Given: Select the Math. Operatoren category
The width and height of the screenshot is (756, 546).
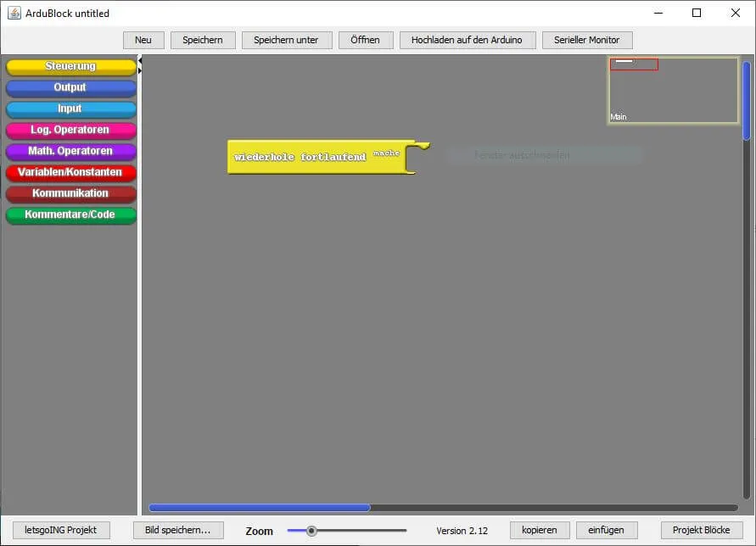Looking at the screenshot, I should 70,151.
